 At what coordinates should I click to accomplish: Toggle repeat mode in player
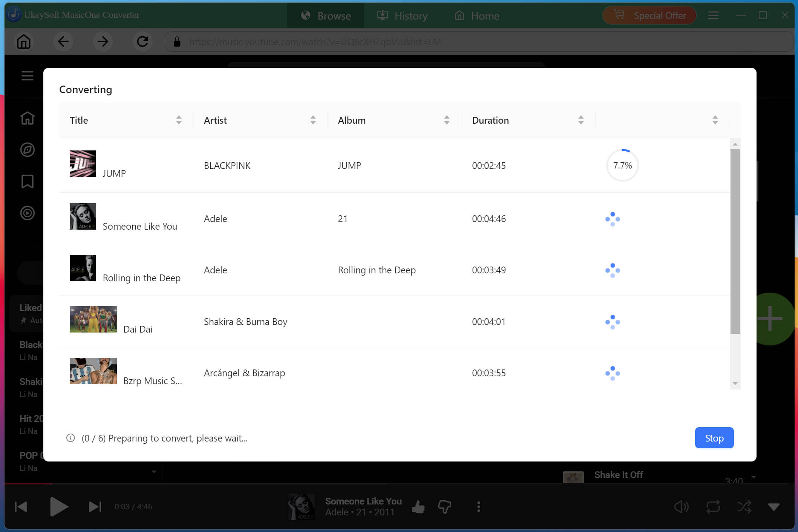713,507
